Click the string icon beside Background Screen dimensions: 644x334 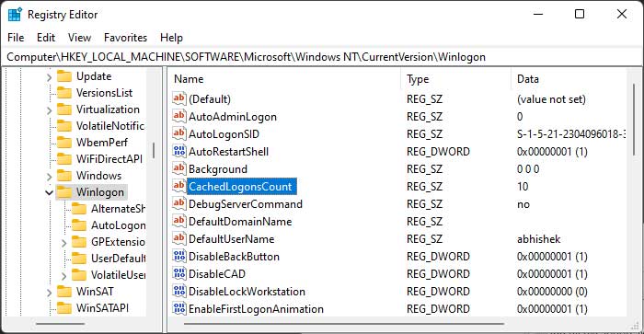coord(179,169)
